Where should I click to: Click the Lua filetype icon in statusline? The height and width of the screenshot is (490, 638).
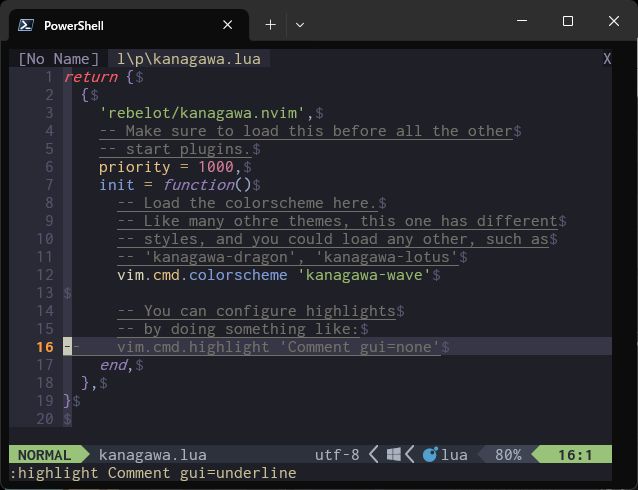click(430, 455)
